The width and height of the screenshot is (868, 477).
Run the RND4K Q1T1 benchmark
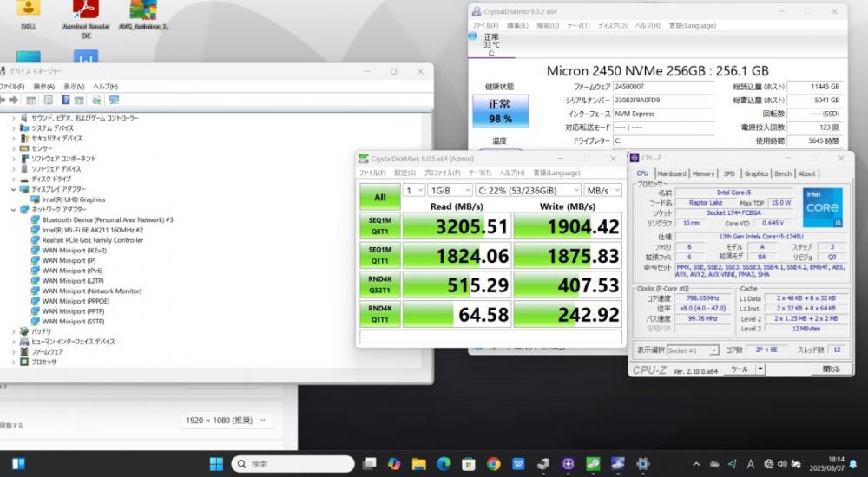click(x=380, y=314)
